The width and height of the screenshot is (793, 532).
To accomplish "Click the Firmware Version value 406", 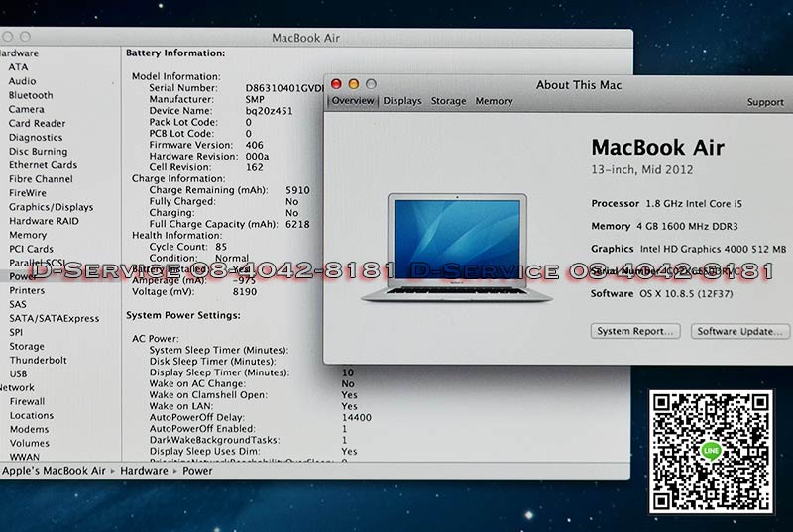I will pyautogui.click(x=255, y=145).
